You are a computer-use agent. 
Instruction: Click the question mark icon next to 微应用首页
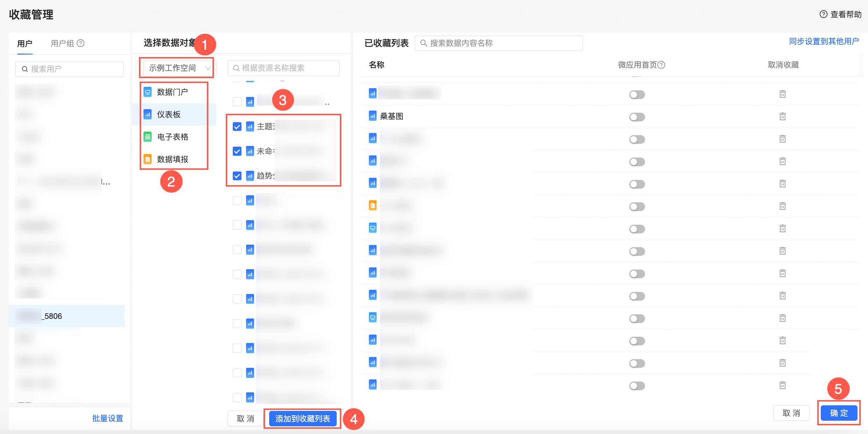[x=661, y=65]
